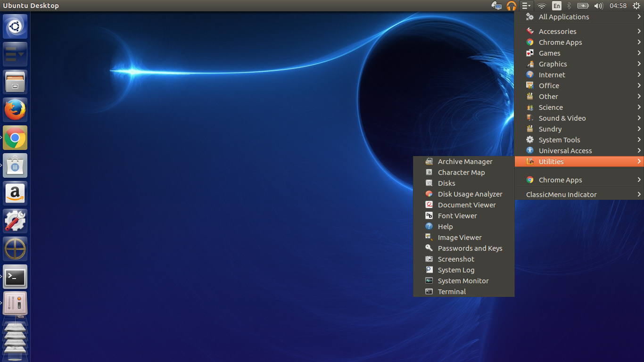Click the En keyboard layout indicator
644x362 pixels.
(x=556, y=6)
